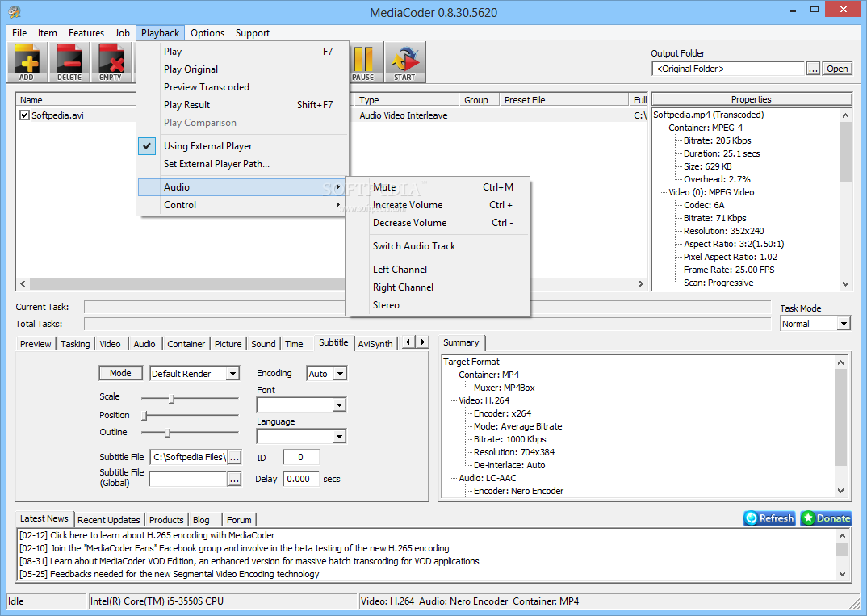Open the Forum tab
Image resolution: width=867 pixels, height=616 pixels.
(239, 519)
